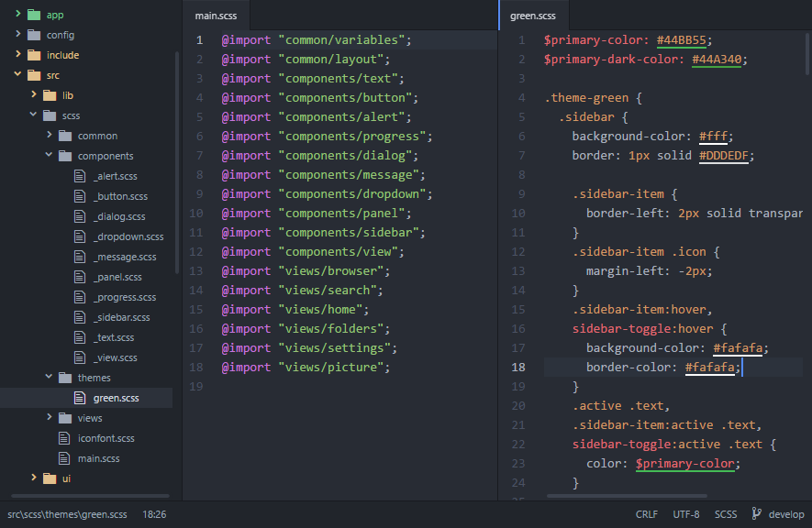Click .theme-green selector in green.scss
The height and width of the screenshot is (528, 812).
click(x=586, y=98)
